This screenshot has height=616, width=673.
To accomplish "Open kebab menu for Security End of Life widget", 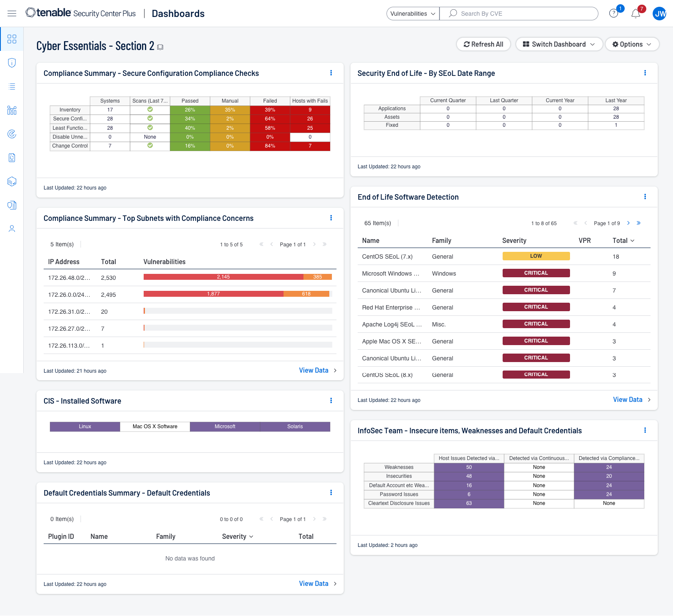I will [645, 73].
